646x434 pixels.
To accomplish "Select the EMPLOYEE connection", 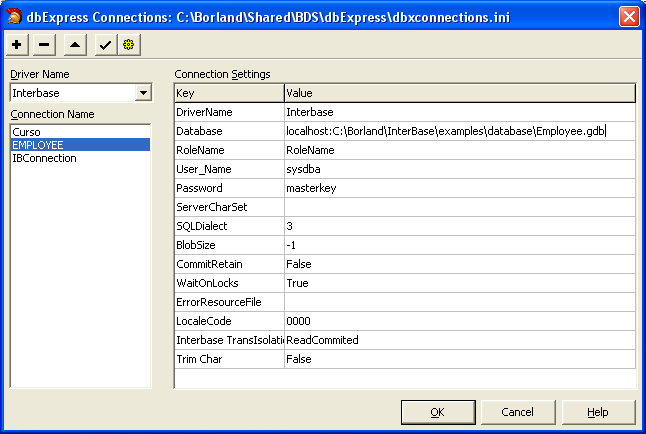I will (x=37, y=145).
